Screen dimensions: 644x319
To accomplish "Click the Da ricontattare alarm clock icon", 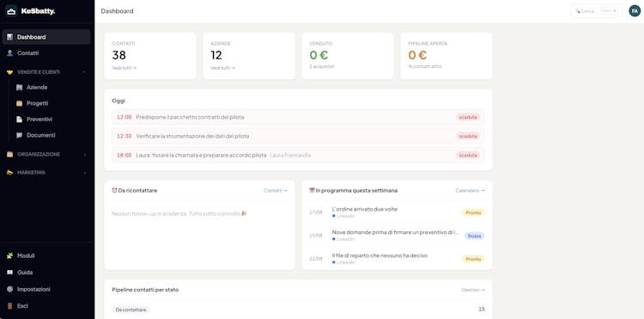I will tap(114, 190).
